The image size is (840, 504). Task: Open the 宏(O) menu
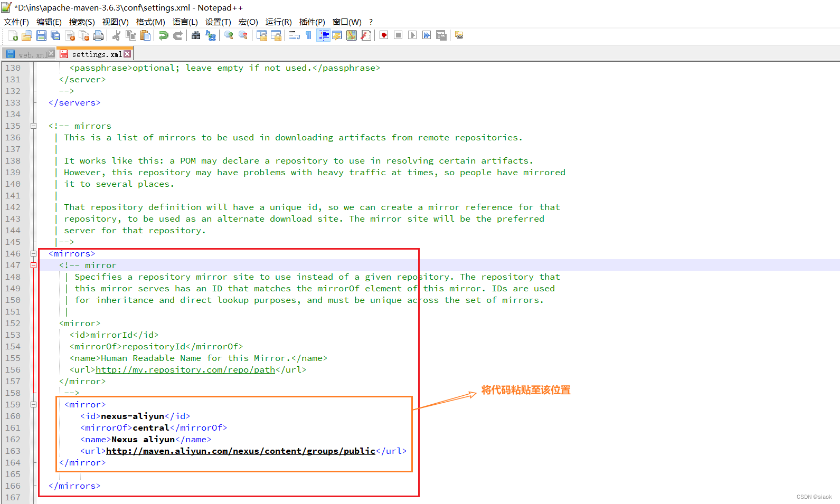[248, 22]
